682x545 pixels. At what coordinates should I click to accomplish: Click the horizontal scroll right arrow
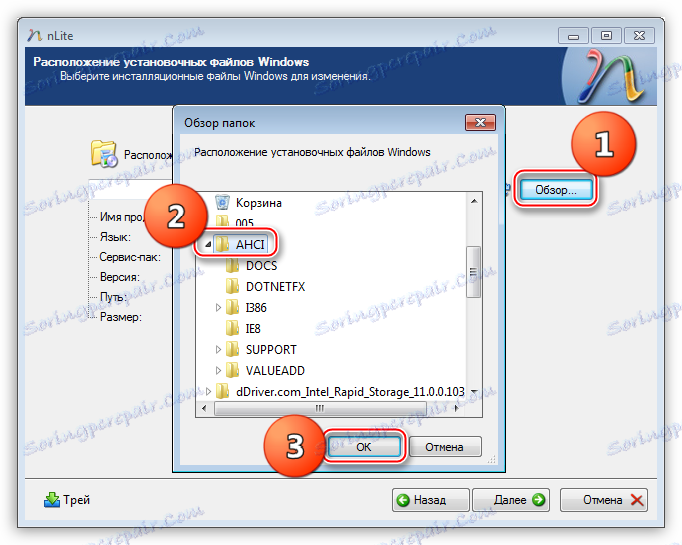click(456, 408)
